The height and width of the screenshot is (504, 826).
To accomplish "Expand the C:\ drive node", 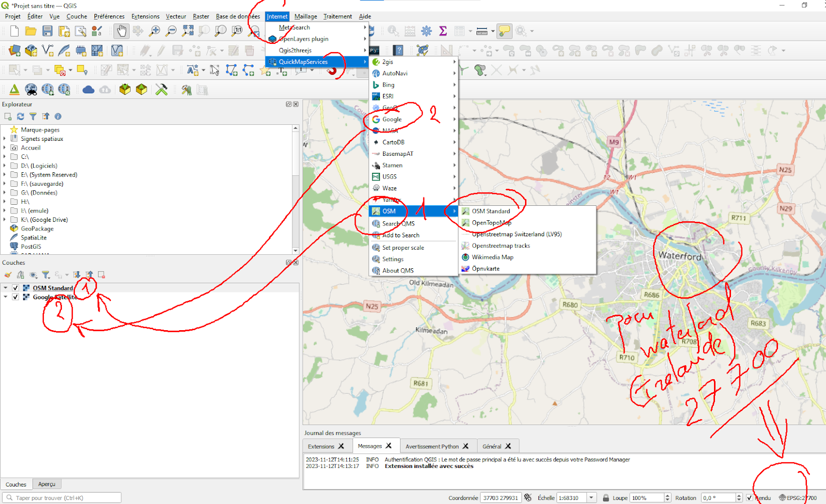I will tap(5, 157).
